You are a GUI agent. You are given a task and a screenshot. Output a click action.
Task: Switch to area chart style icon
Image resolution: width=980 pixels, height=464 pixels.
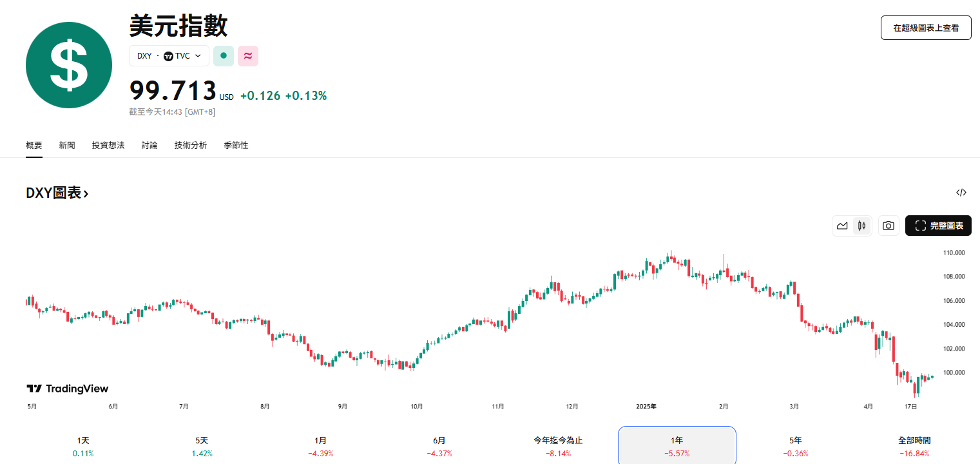842,226
